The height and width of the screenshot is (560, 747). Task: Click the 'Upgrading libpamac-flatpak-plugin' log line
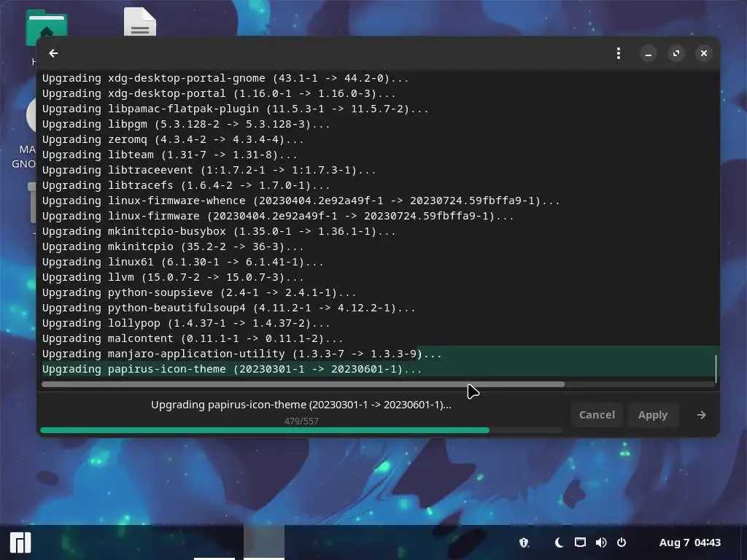(236, 109)
